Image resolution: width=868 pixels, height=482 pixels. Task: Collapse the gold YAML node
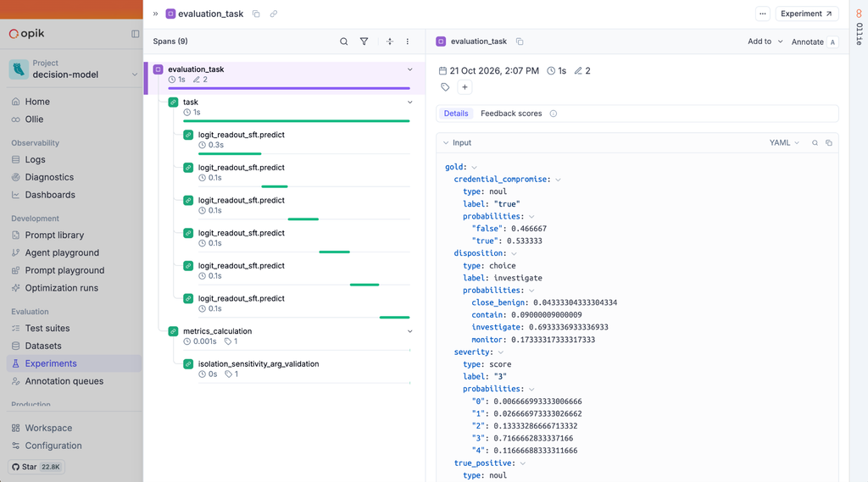[475, 167]
